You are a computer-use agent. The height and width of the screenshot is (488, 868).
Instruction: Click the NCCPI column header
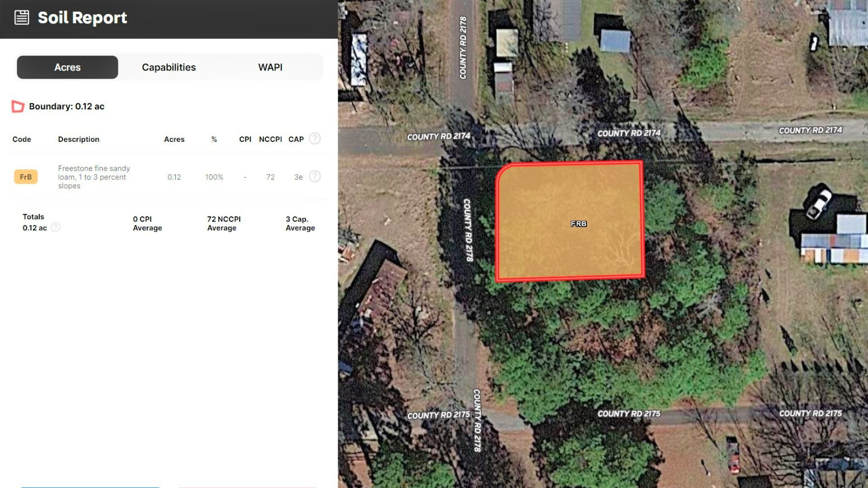coord(270,139)
